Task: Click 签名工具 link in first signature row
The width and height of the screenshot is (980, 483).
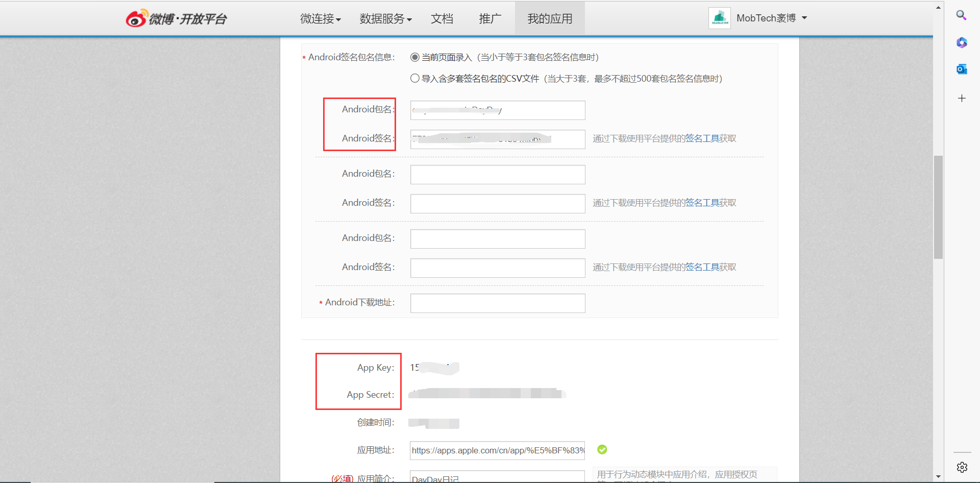Action: tap(702, 138)
